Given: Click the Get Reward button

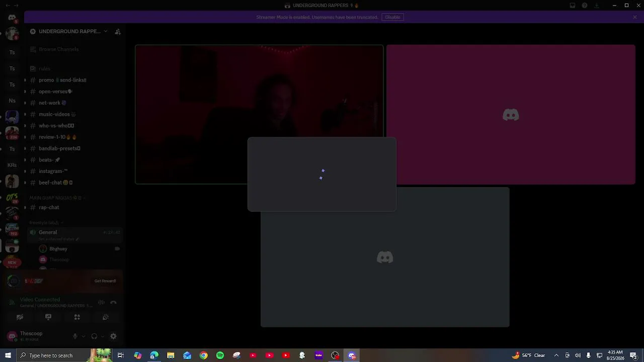Looking at the screenshot, I should click(x=105, y=281).
